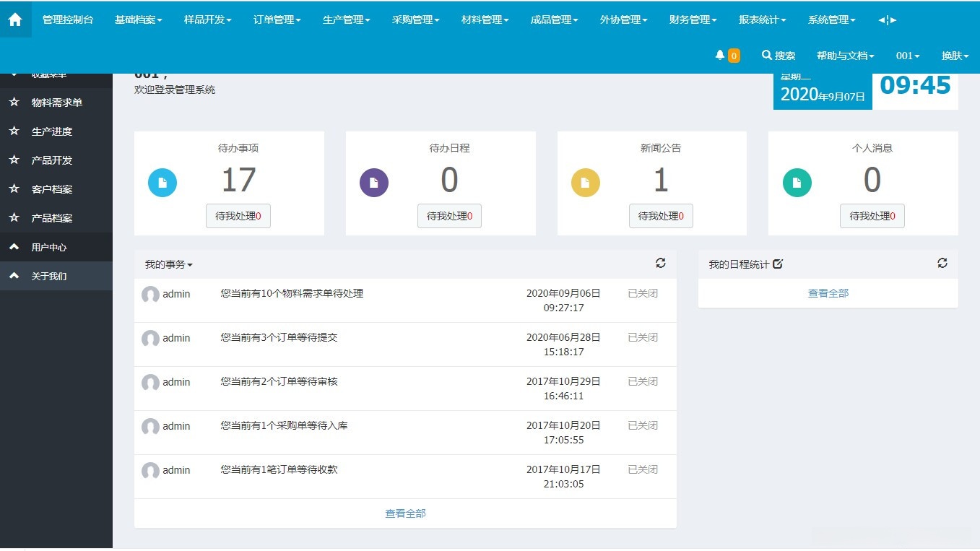The width and height of the screenshot is (980, 551).
Task: Open the 换肤 skin dropdown
Action: pyautogui.click(x=955, y=55)
